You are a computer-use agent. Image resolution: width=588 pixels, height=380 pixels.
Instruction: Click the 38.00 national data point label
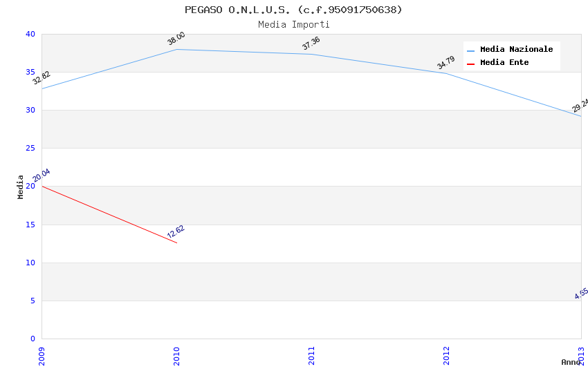[x=176, y=39]
